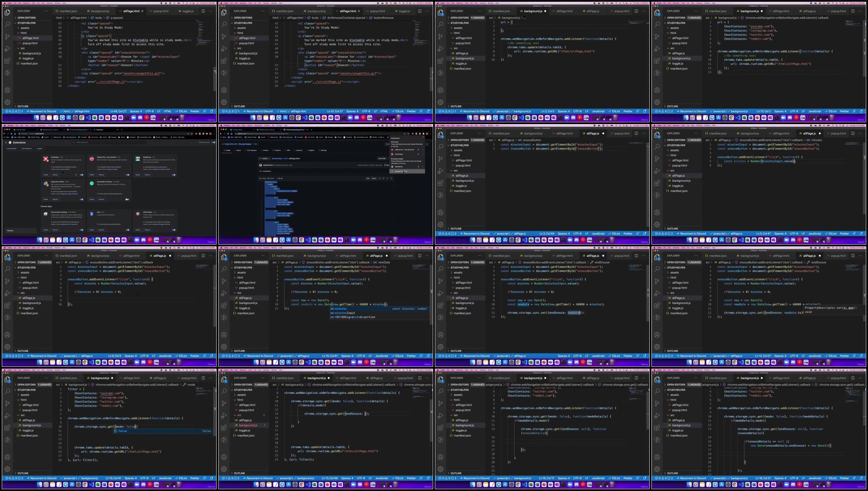Disable the BandNames extension toggle
The width and height of the screenshot is (868, 491).
174,175
